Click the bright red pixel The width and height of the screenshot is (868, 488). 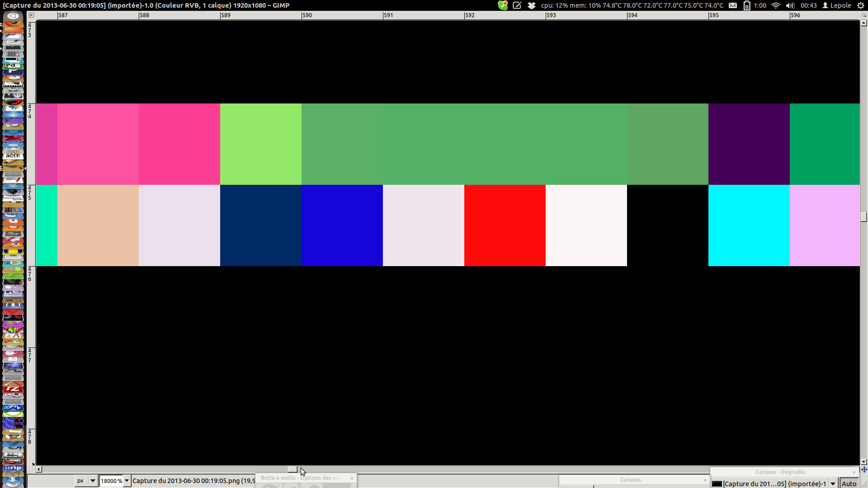point(505,225)
